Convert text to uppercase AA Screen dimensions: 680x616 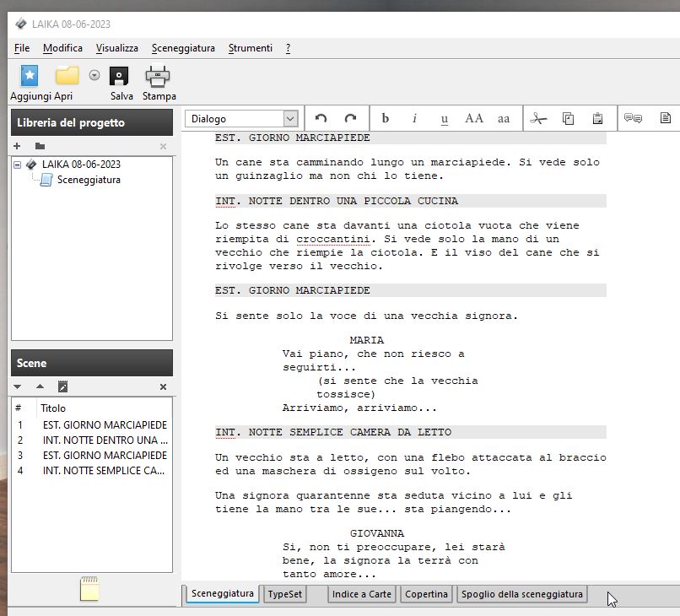click(x=473, y=118)
